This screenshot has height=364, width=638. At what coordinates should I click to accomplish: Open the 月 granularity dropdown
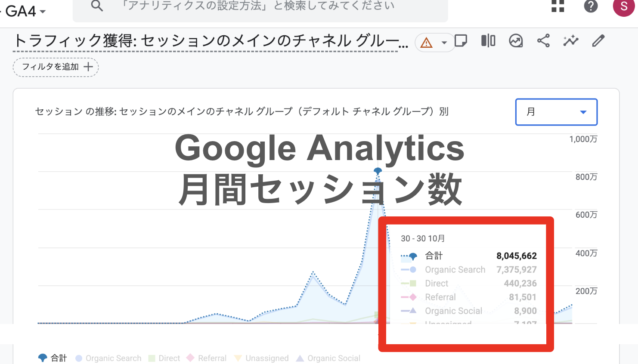pos(556,112)
